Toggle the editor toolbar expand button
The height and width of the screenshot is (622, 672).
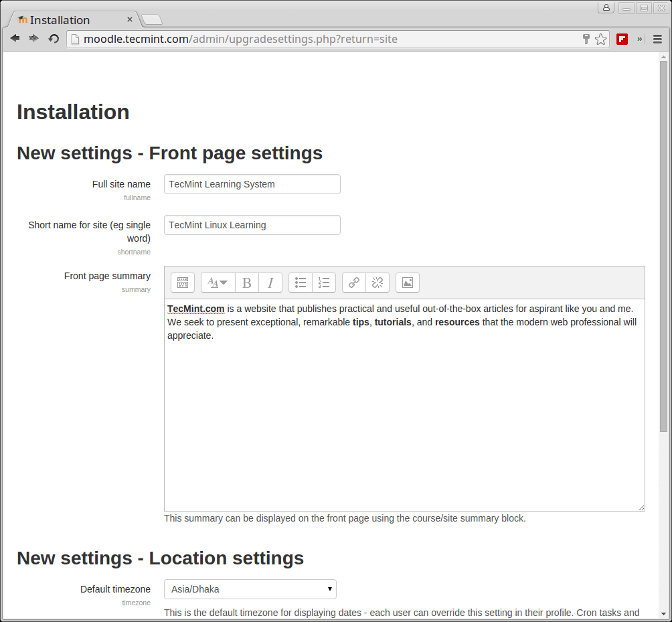click(x=182, y=283)
